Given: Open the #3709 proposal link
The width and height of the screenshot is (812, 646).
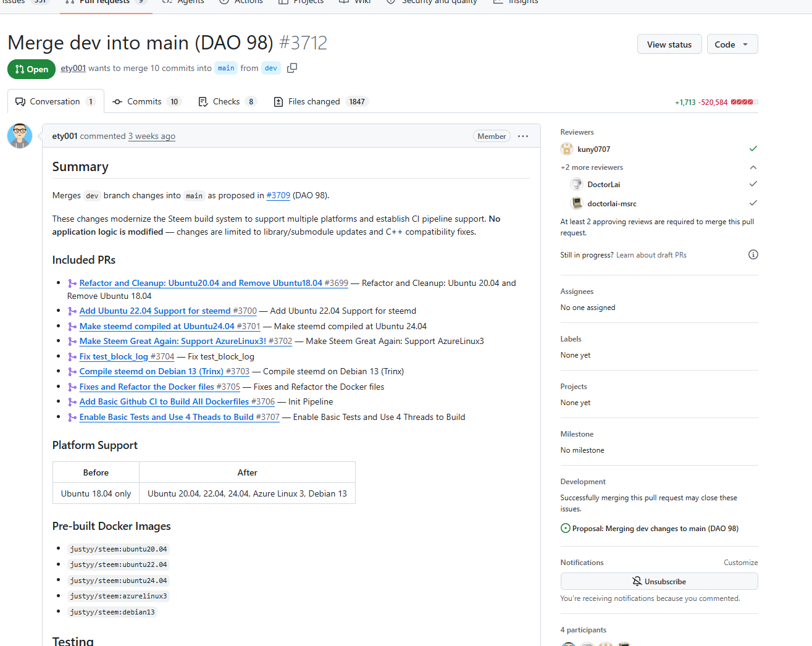Looking at the screenshot, I should pos(278,195).
